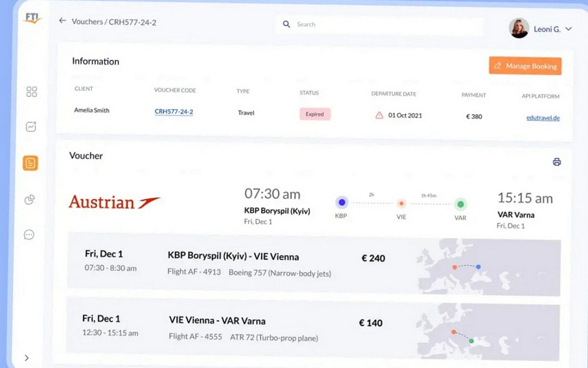588x368 pixels.
Task: Click Boeing 757 (Narrow-body jets) text
Action: click(280, 273)
